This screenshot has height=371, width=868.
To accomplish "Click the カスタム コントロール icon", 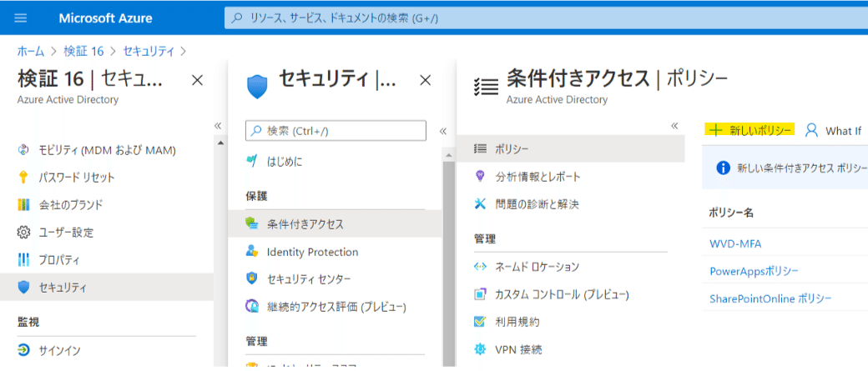I will pyautogui.click(x=481, y=294).
